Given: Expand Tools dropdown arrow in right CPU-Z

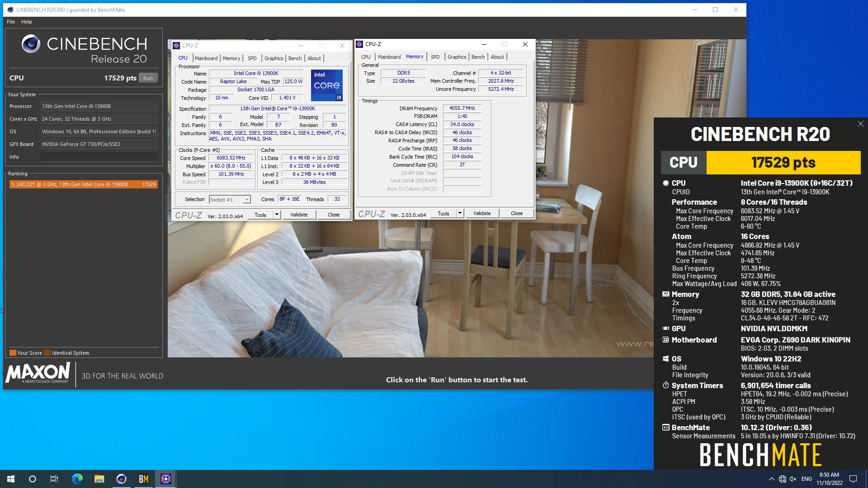Looking at the screenshot, I should click(x=460, y=214).
